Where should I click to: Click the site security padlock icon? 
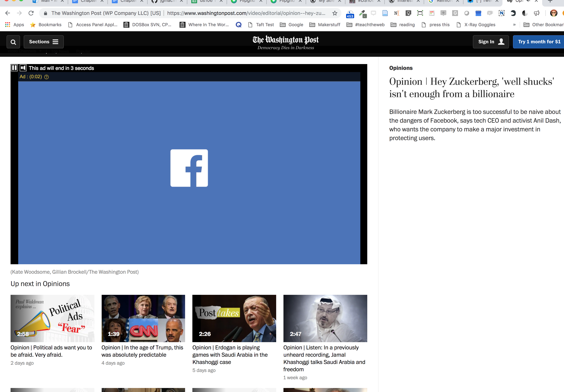coord(45,13)
